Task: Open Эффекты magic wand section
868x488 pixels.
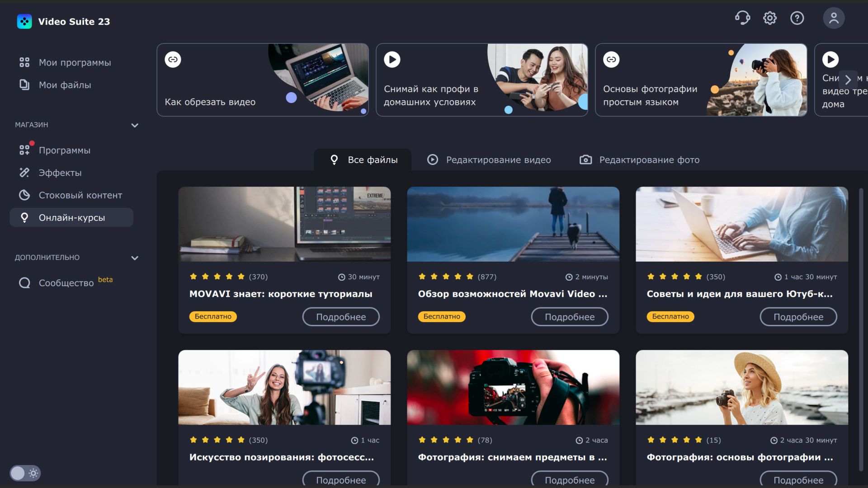Action: click(60, 173)
